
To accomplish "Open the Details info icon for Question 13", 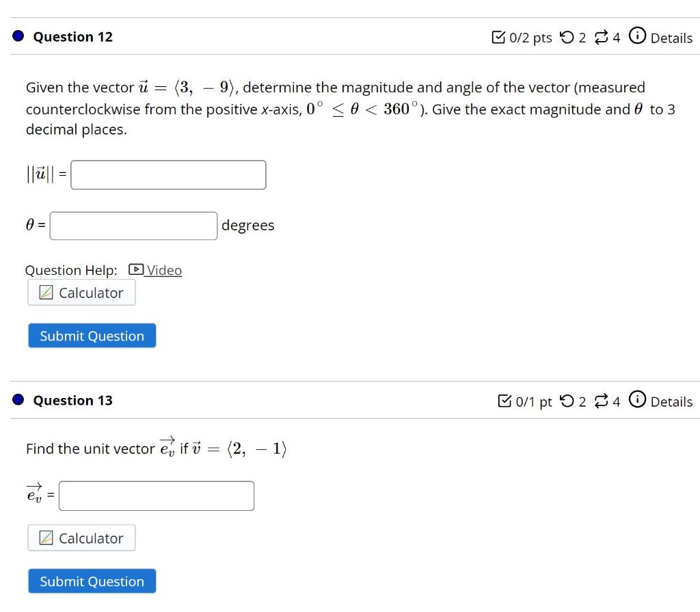I will (x=638, y=401).
